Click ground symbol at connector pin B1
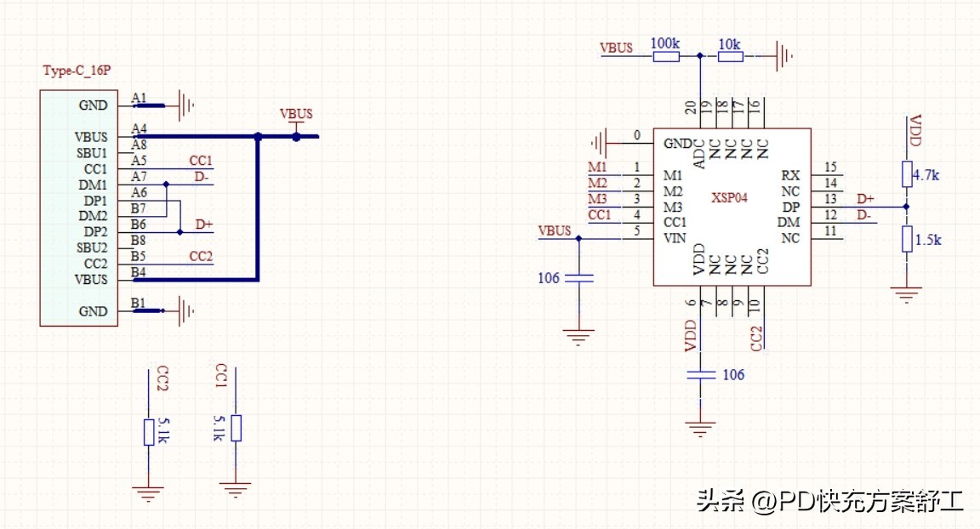 (x=187, y=311)
